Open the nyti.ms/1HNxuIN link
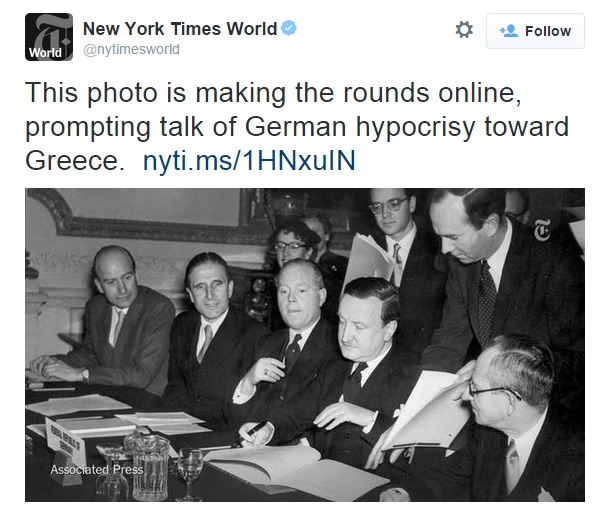The width and height of the screenshot is (607, 516). [x=249, y=161]
